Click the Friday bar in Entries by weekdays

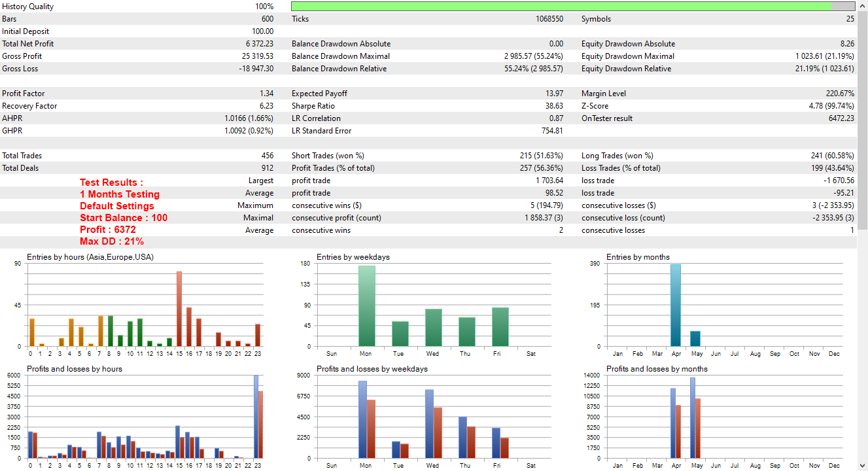coord(500,326)
